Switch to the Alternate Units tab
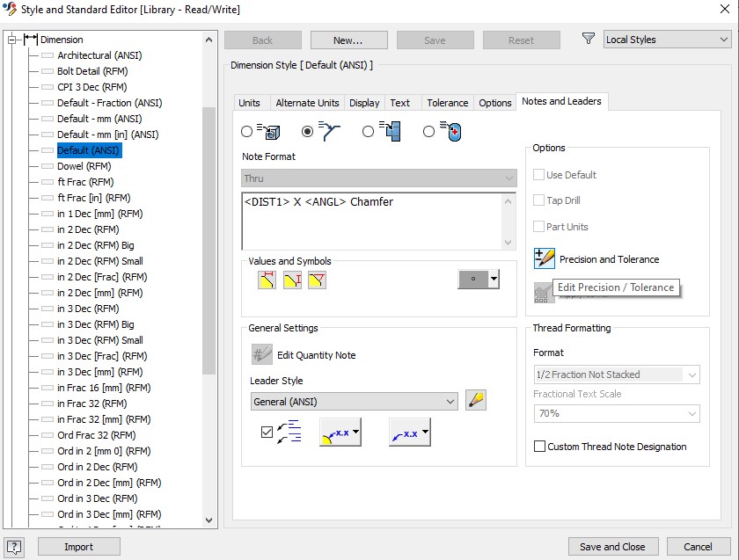This screenshot has width=739, height=560. [x=307, y=103]
